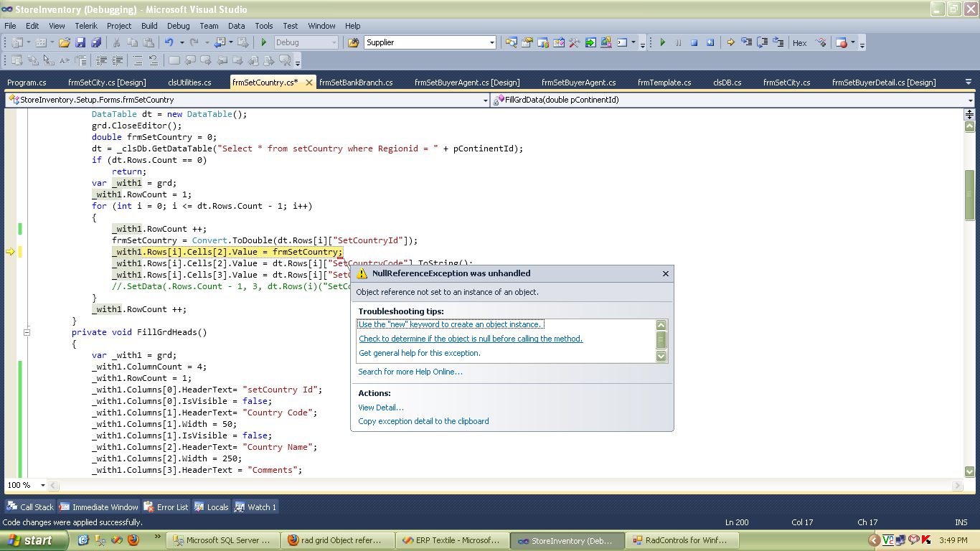Image resolution: width=980 pixels, height=551 pixels.
Task: Click the Save All toolbar icon
Action: point(95,42)
